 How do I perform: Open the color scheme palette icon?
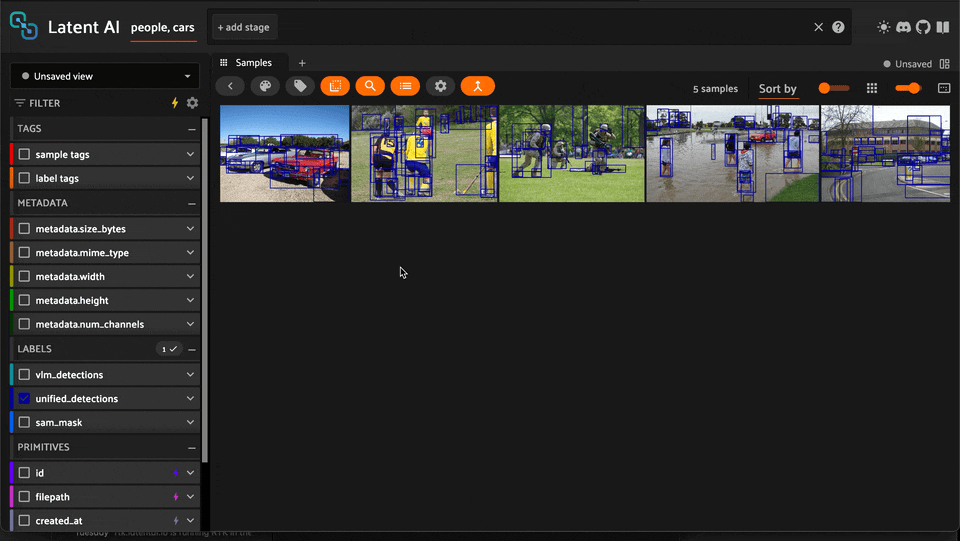265,86
